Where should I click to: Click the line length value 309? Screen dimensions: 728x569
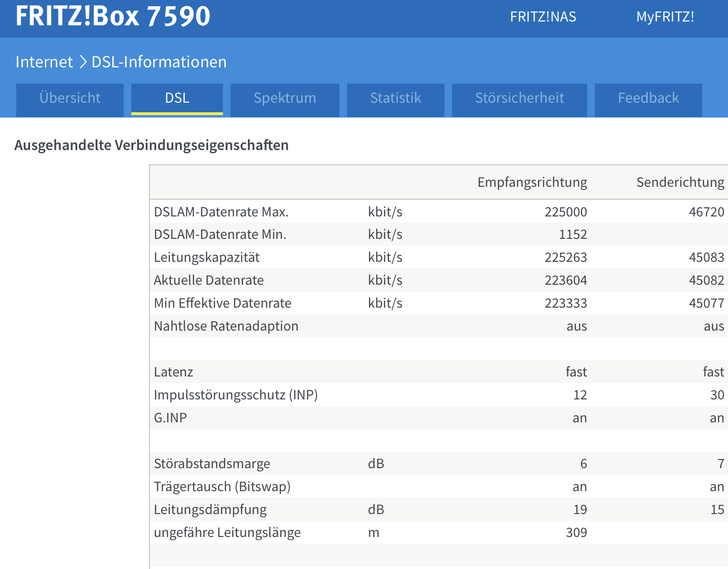(x=577, y=533)
